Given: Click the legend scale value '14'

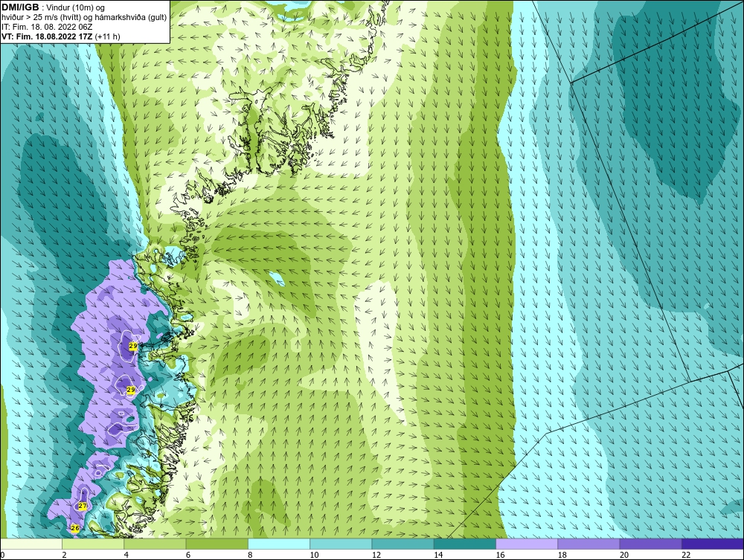Looking at the screenshot, I should 438,556.
